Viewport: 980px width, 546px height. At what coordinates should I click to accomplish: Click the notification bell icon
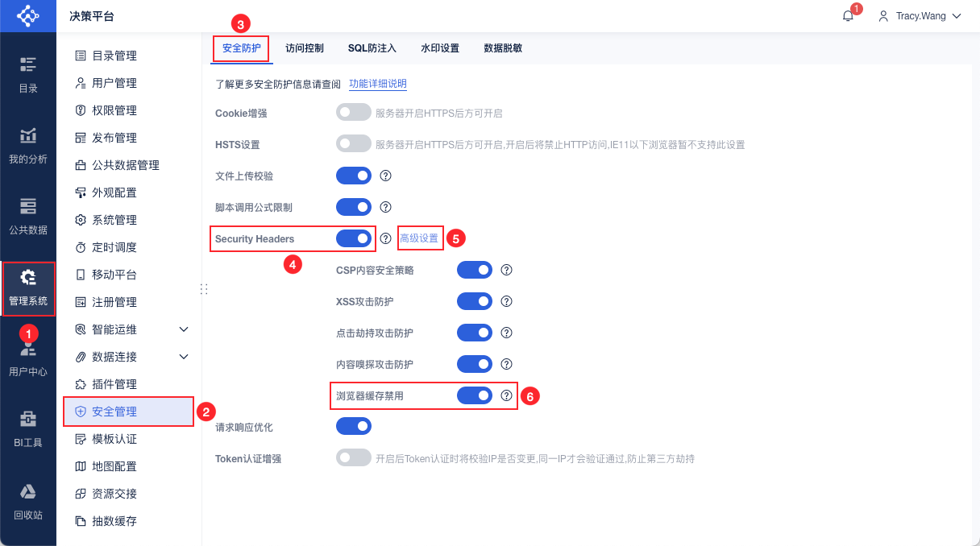pos(848,16)
